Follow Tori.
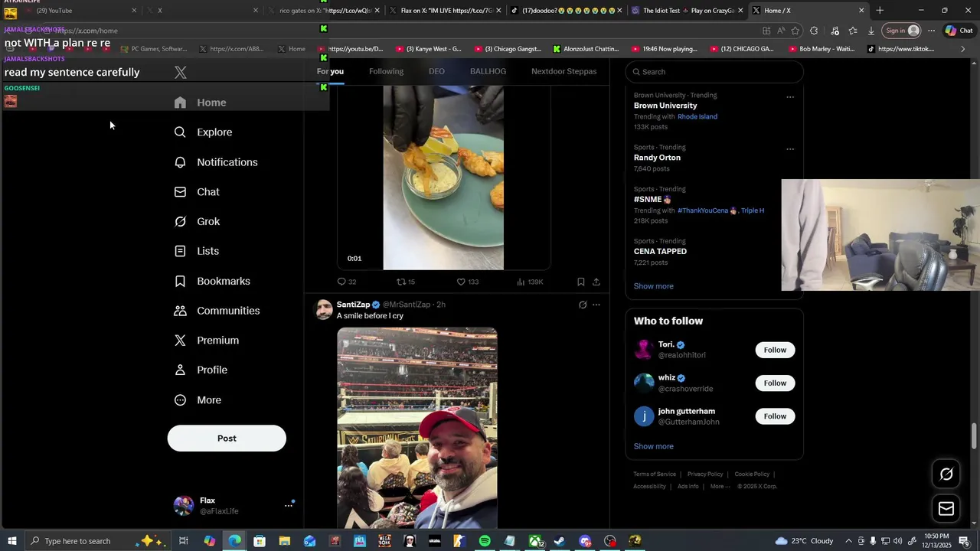 (x=775, y=350)
